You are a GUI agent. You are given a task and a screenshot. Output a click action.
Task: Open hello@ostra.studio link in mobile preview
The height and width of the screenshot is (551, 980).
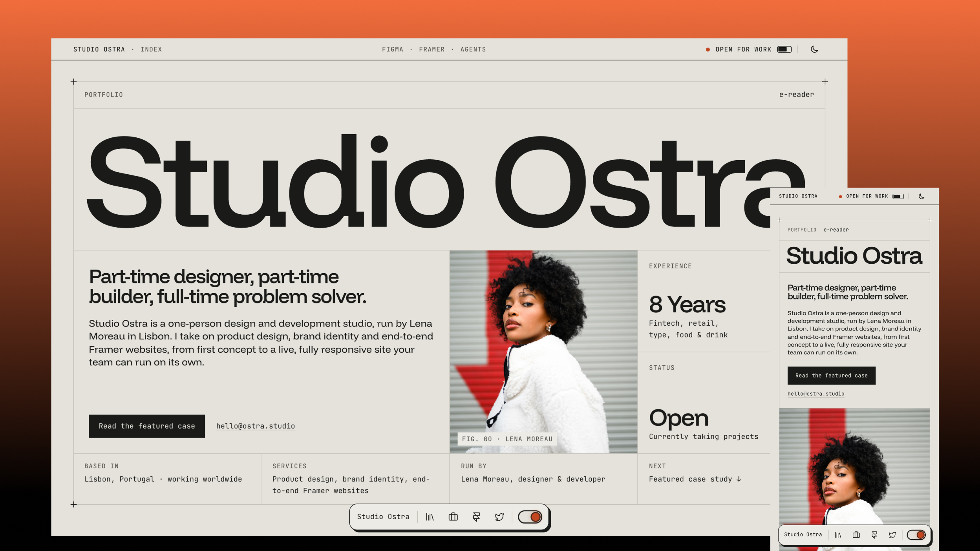(x=816, y=394)
